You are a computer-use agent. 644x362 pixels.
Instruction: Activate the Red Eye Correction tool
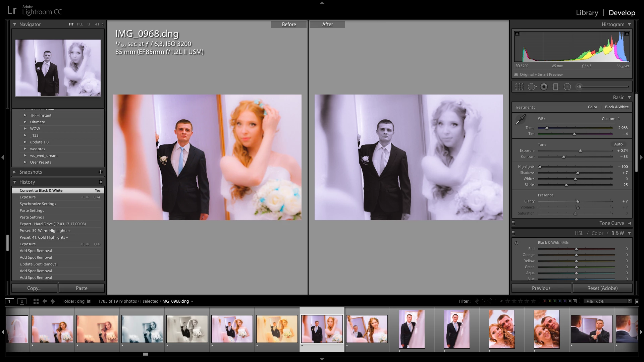[544, 87]
